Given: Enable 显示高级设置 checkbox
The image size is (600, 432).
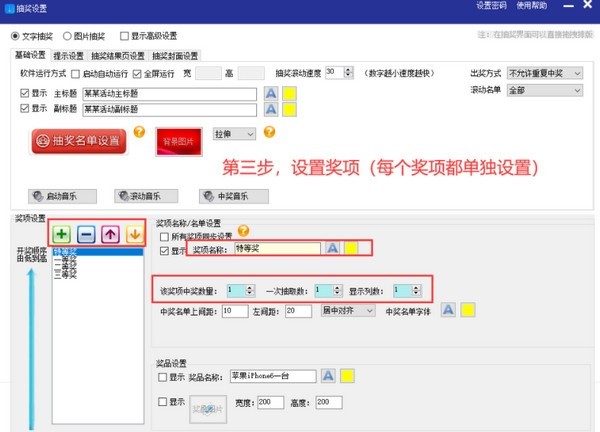Looking at the screenshot, I should (x=124, y=36).
